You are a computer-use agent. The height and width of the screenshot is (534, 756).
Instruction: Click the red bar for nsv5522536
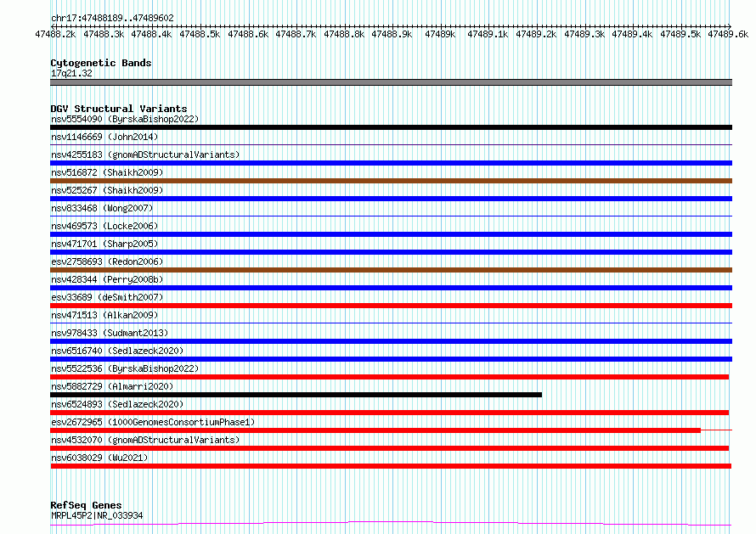[390, 377]
